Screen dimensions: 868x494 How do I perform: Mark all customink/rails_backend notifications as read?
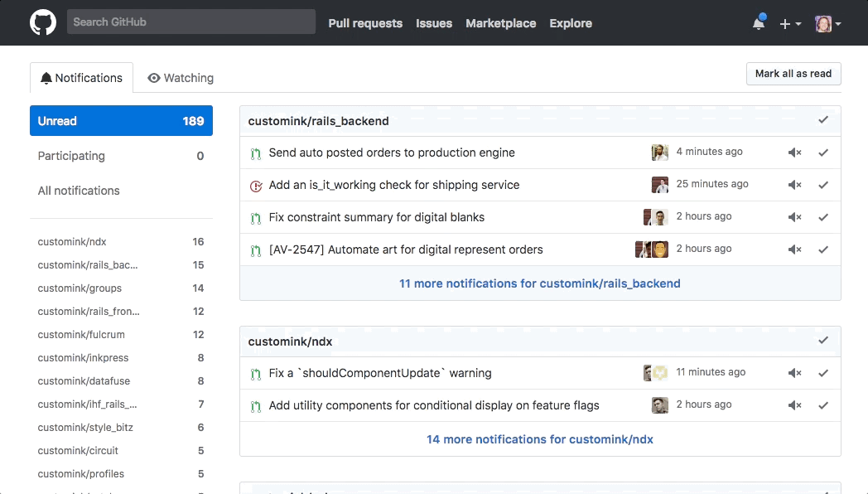tap(823, 120)
